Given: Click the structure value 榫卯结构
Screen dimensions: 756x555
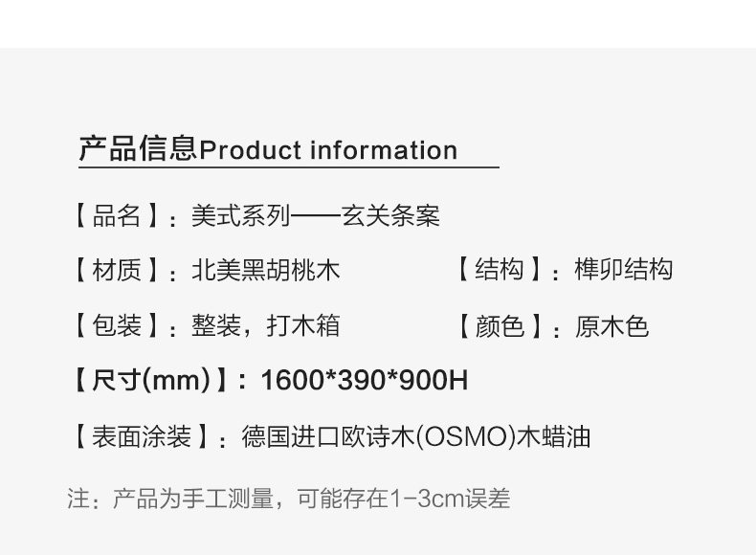Looking at the screenshot, I should point(624,271).
